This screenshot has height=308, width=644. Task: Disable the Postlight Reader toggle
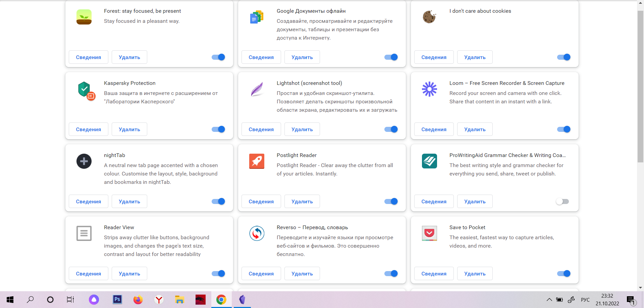tap(391, 201)
